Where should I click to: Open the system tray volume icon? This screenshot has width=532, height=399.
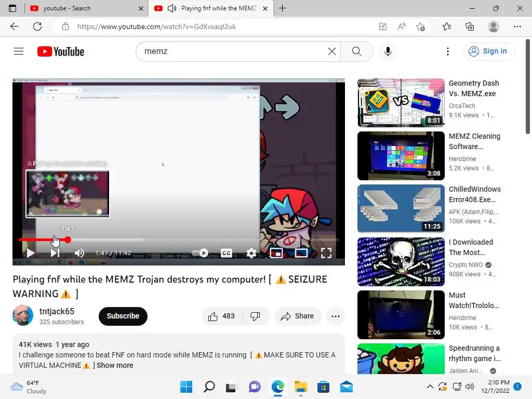pyautogui.click(x=470, y=387)
